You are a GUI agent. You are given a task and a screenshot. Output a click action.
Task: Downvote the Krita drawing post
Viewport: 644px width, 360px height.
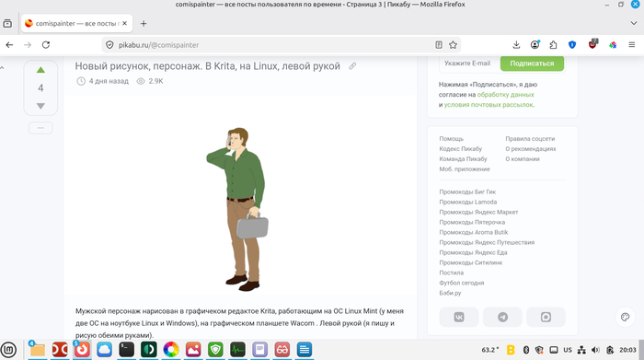click(40, 106)
